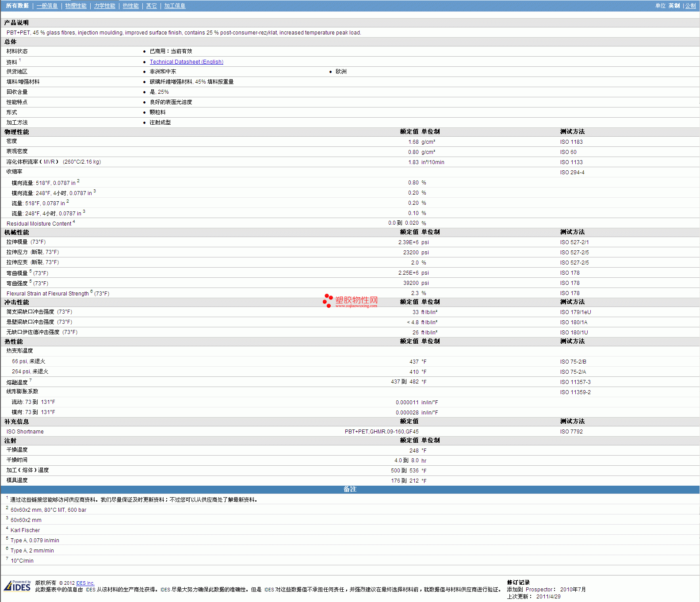Click the 66 psi, 未退火 row label
The width and height of the screenshot is (700, 602).
point(28,361)
